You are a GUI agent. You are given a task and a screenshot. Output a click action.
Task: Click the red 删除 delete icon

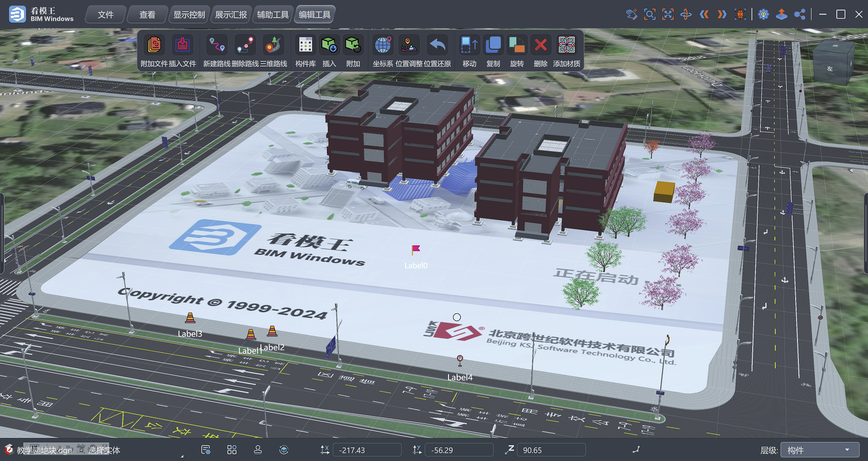click(540, 45)
